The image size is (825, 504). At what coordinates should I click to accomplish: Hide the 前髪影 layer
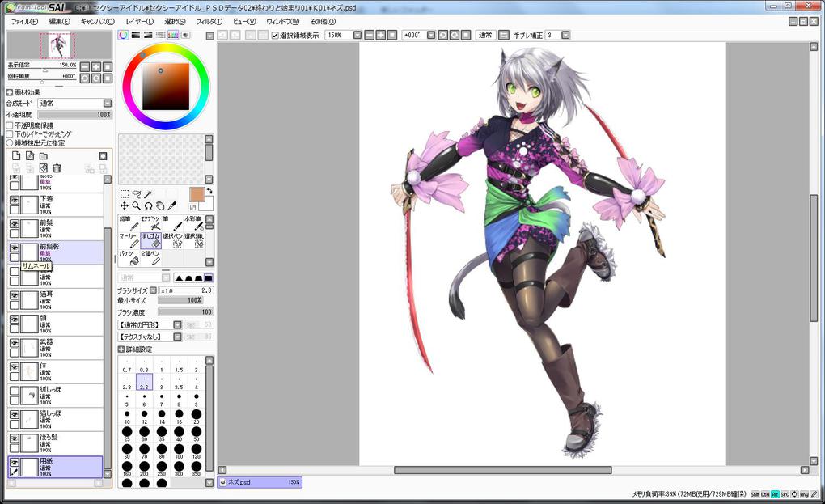[x=15, y=248]
